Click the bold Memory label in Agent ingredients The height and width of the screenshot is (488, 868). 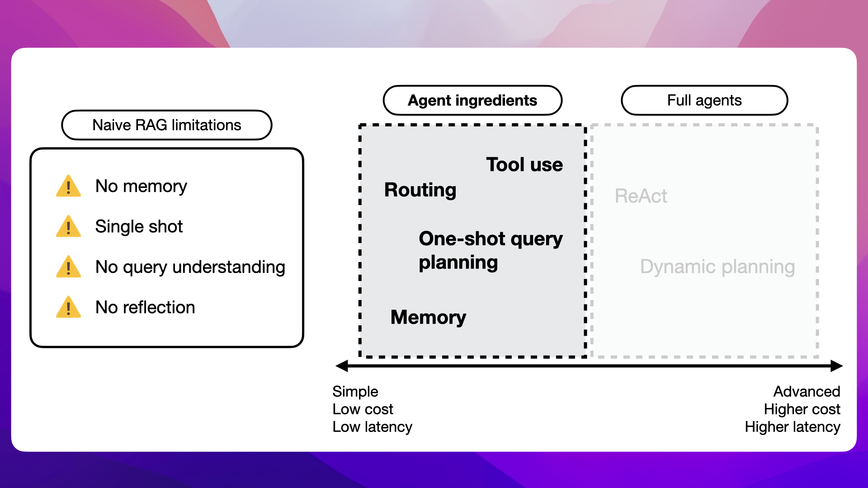[x=428, y=317]
